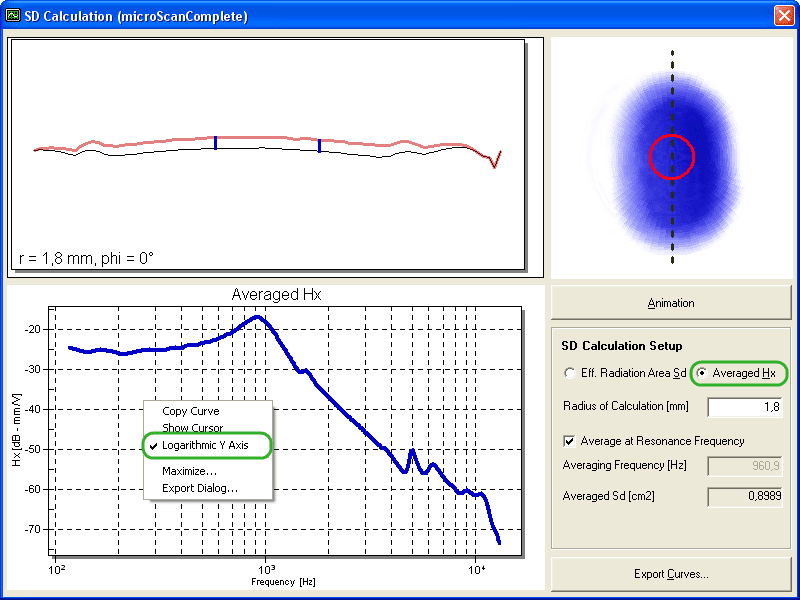Click the dashed vertical line on scan image
This screenshot has height=600, width=800.
pos(672,157)
